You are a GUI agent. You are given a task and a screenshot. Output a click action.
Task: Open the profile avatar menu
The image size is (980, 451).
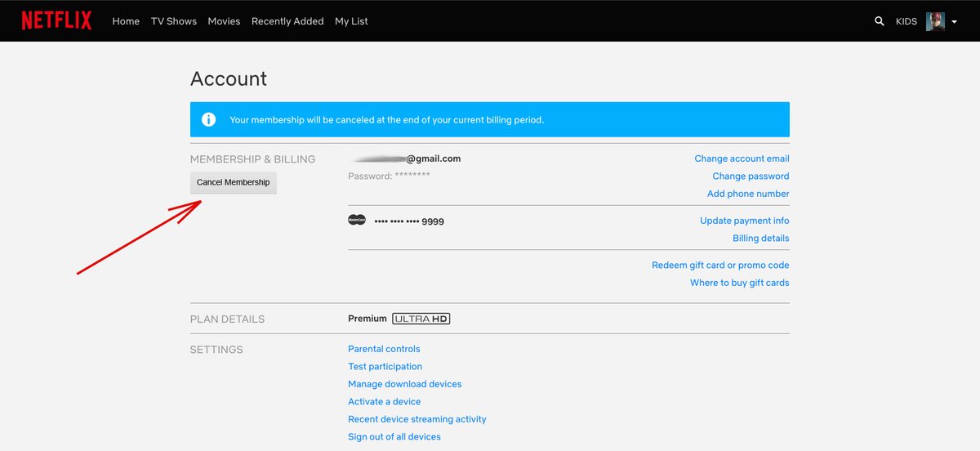pyautogui.click(x=935, y=21)
